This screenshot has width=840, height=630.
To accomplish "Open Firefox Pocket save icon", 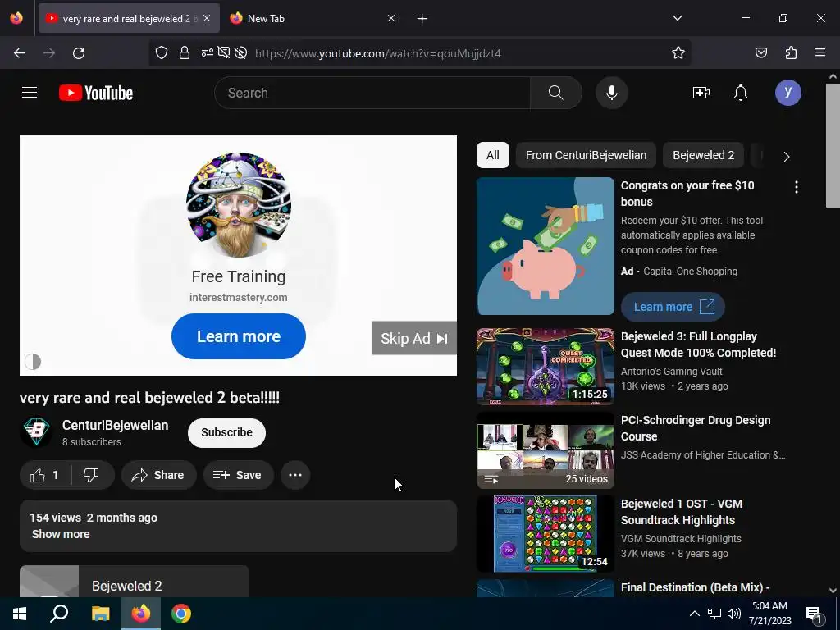I will coord(760,53).
